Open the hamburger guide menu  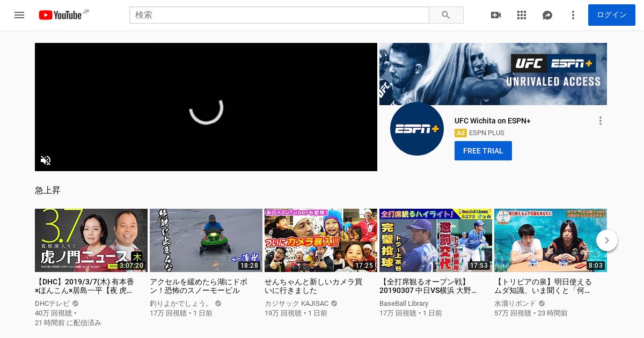tap(19, 15)
